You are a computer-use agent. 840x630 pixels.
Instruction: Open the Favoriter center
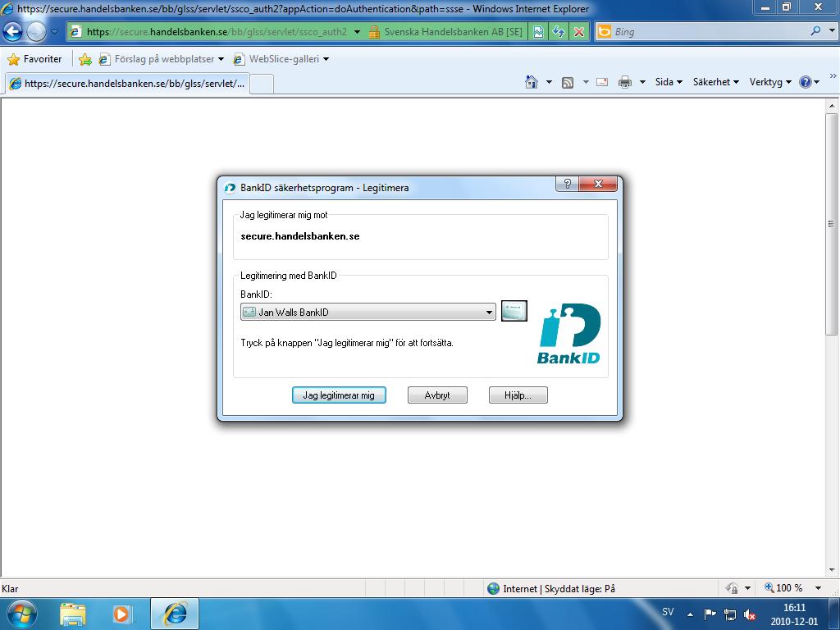[x=35, y=59]
